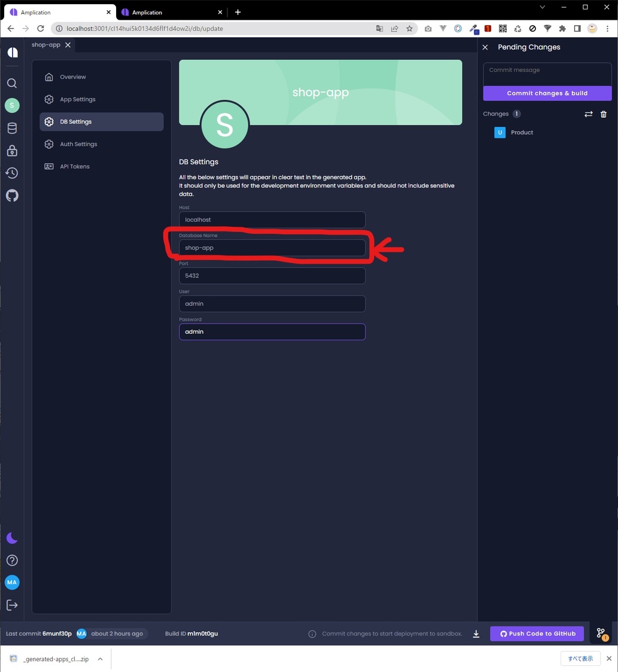Reload the page
Screen dimensions: 618x672
[x=41, y=29]
